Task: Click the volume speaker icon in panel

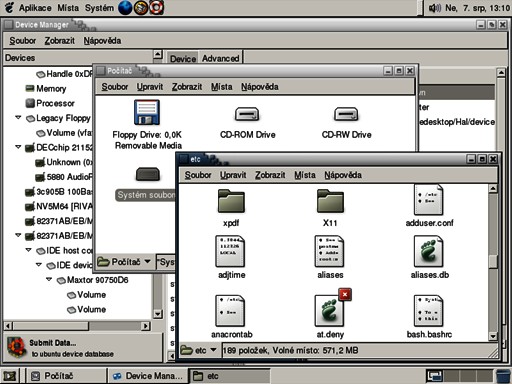Action: point(435,8)
